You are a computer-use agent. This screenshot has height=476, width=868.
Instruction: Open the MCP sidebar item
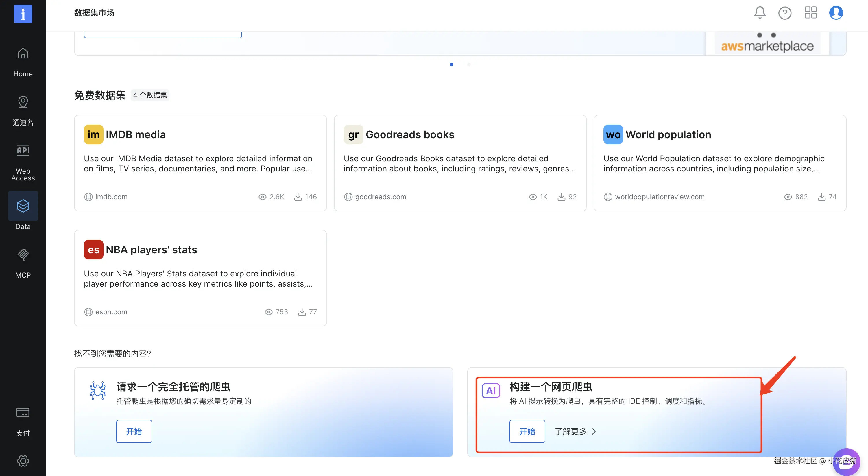[x=23, y=263]
